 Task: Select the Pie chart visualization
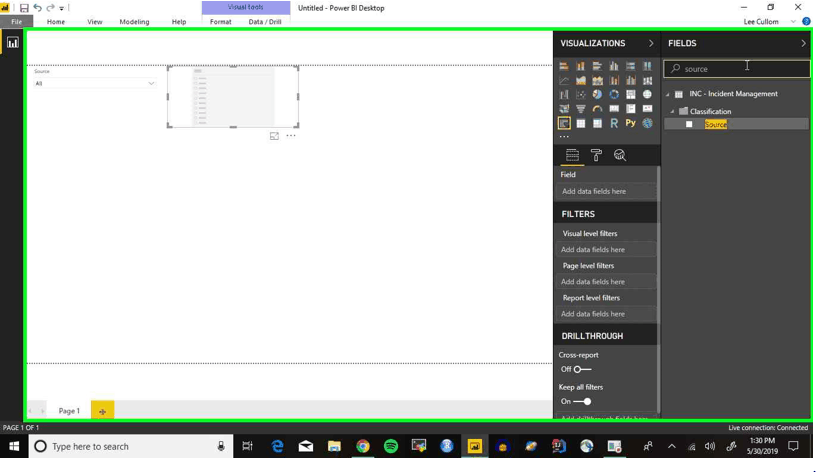[x=597, y=94]
